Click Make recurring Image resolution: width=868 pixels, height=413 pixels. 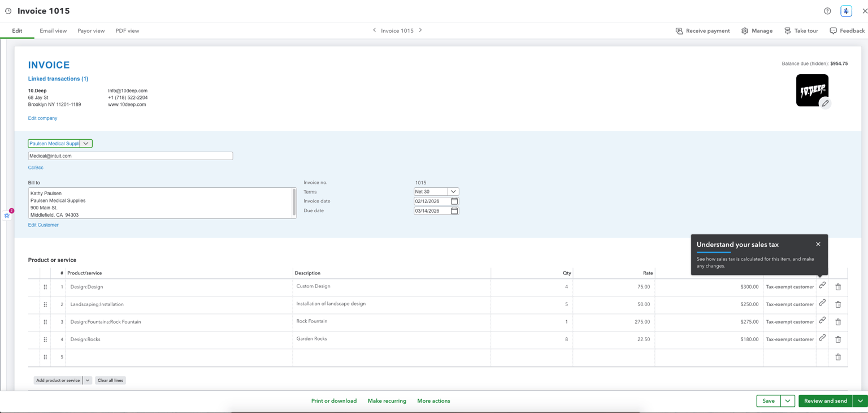pyautogui.click(x=387, y=401)
